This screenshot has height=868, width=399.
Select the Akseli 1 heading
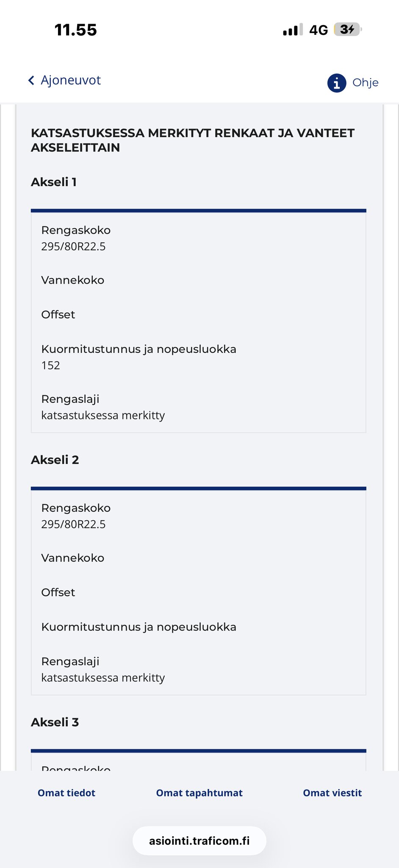point(54,182)
